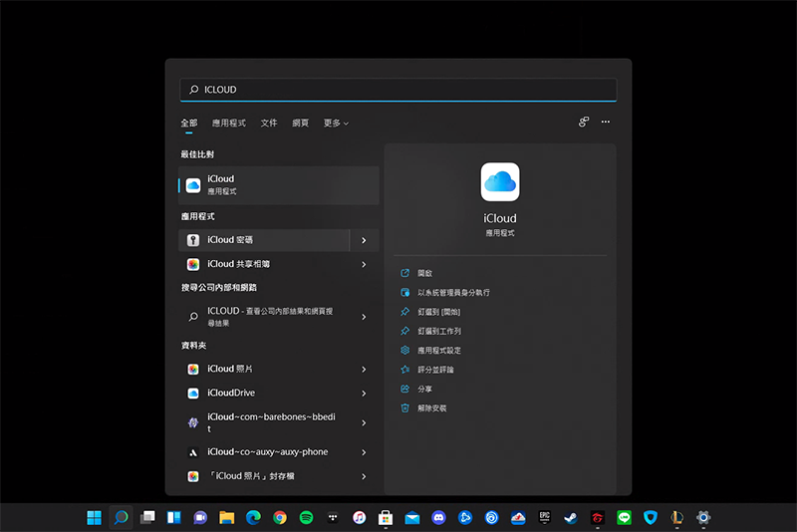The height and width of the screenshot is (532, 797).
Task: Choose 以系統管理員身分執行 for iCloud
Action: pos(453,293)
